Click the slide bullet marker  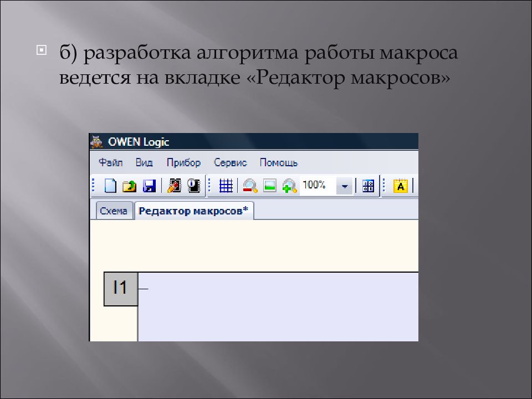41,50
